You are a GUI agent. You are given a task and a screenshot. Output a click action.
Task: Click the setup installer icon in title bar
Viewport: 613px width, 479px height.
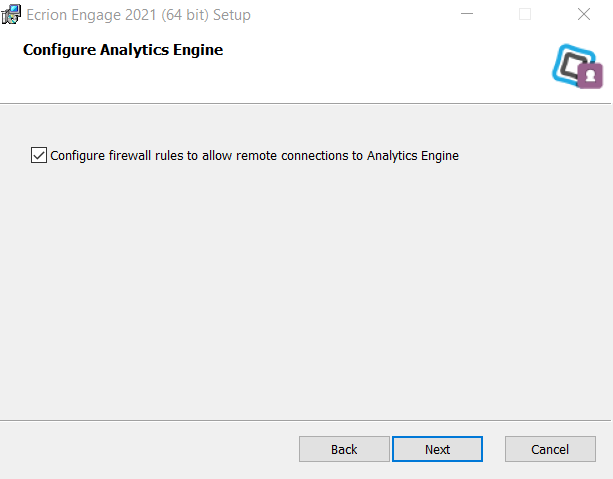tap(11, 14)
